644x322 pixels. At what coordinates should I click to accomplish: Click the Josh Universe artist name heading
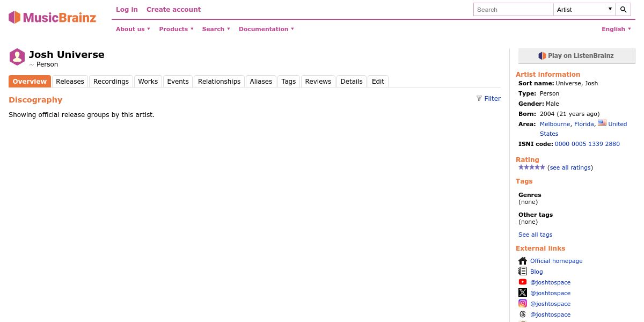click(67, 54)
